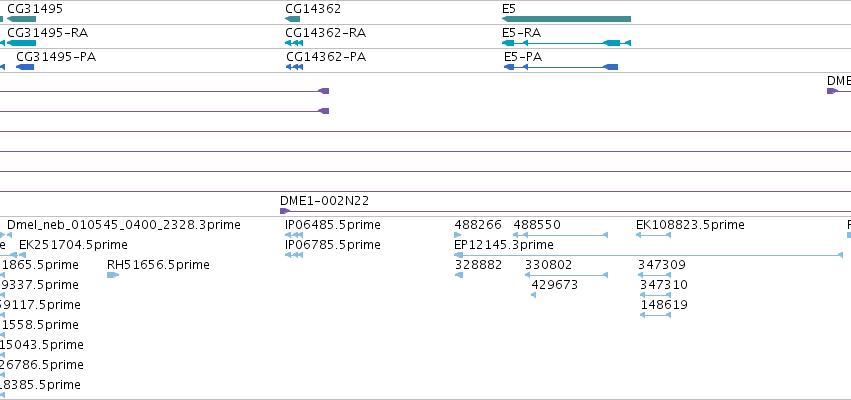
Task: Click the long EP12145.3prime feature line
Action: click(649, 255)
